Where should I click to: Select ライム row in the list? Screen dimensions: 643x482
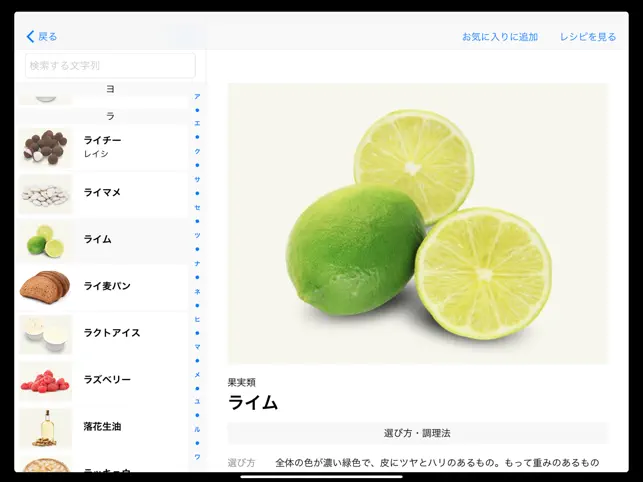(103, 241)
